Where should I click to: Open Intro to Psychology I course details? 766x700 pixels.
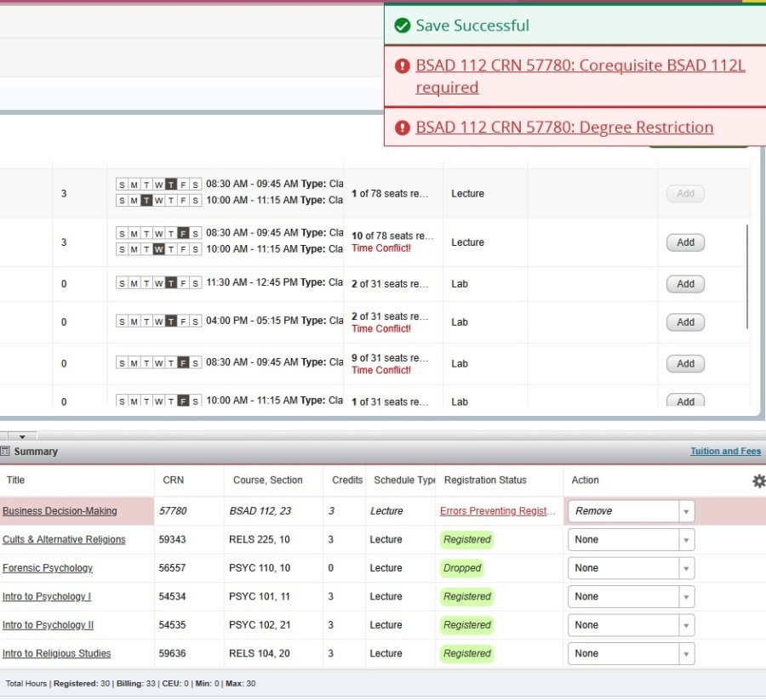(x=47, y=597)
